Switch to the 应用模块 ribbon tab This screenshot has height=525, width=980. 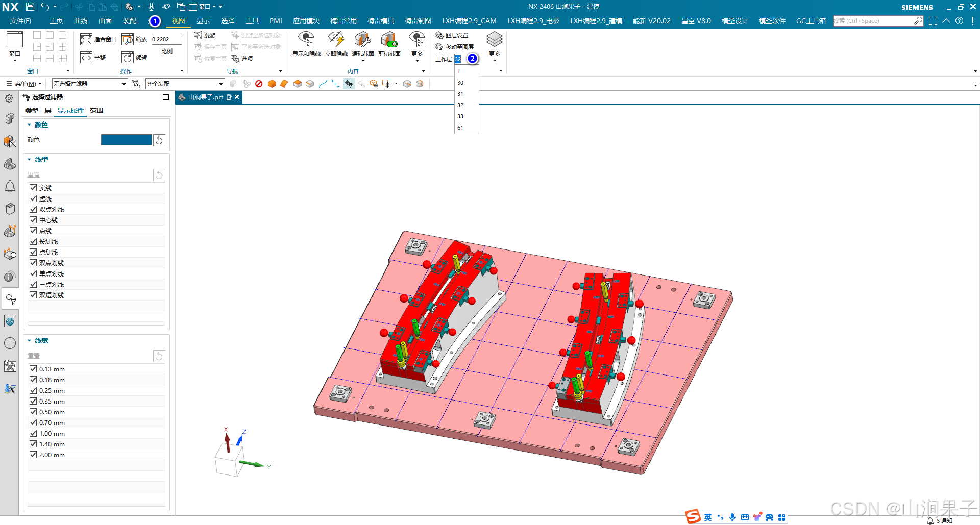coord(306,21)
